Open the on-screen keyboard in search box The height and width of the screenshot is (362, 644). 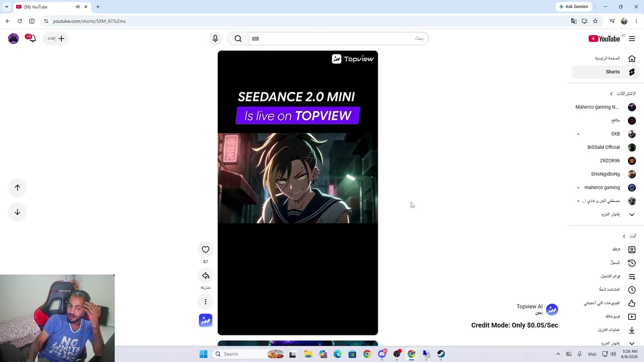coord(255,39)
